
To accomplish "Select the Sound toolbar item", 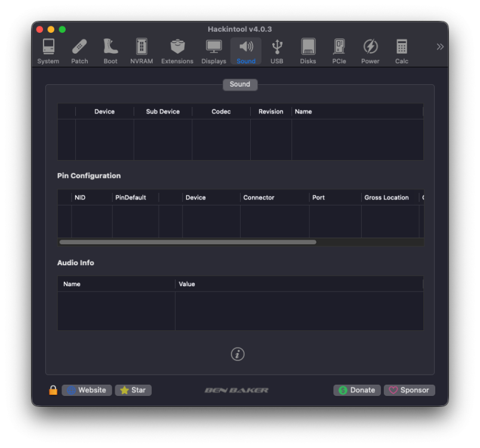I will (246, 51).
